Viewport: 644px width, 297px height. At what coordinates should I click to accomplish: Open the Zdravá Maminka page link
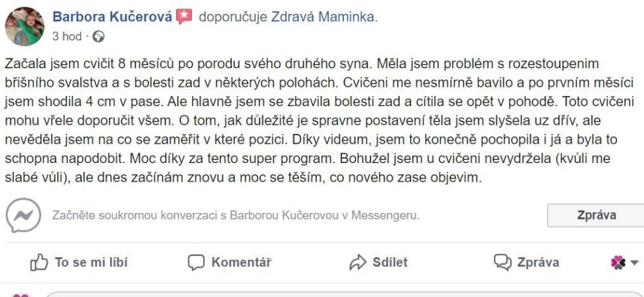tap(323, 17)
